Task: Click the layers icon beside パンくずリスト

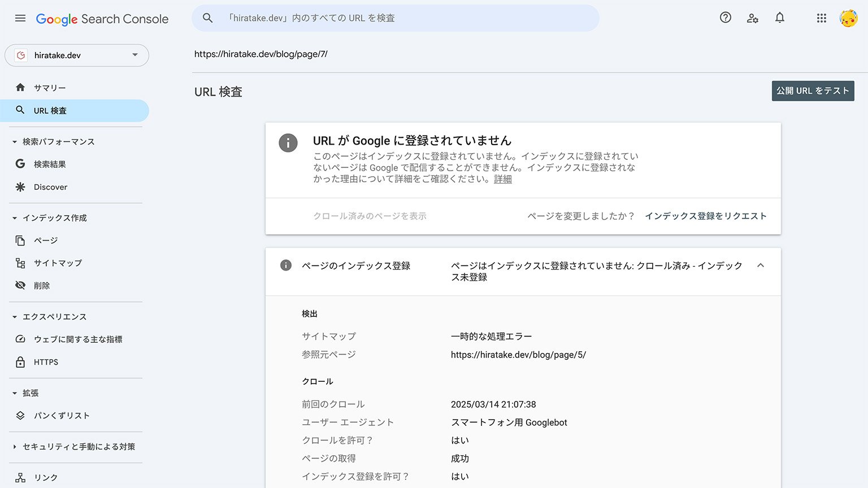Action: pyautogui.click(x=20, y=415)
